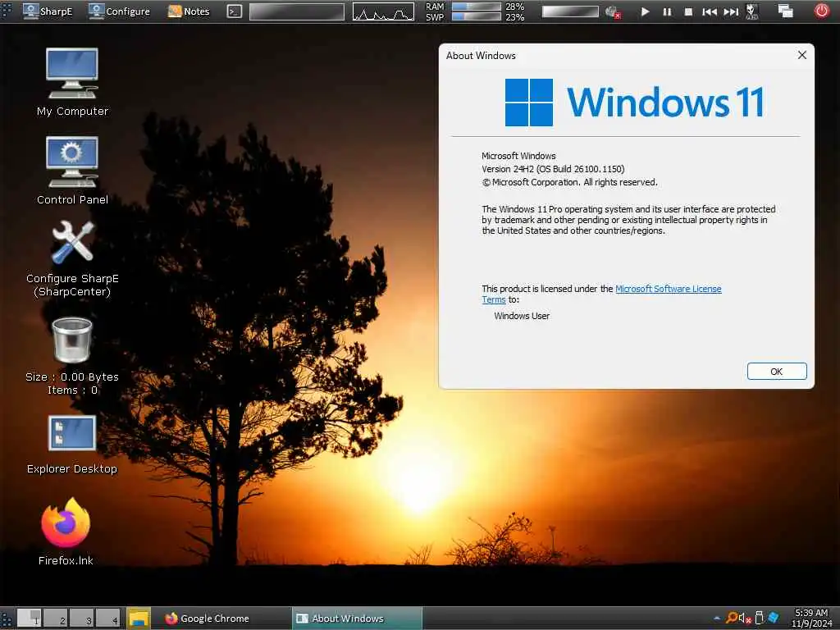Open the Configure menu in top bar
The image size is (840, 630).
[119, 11]
